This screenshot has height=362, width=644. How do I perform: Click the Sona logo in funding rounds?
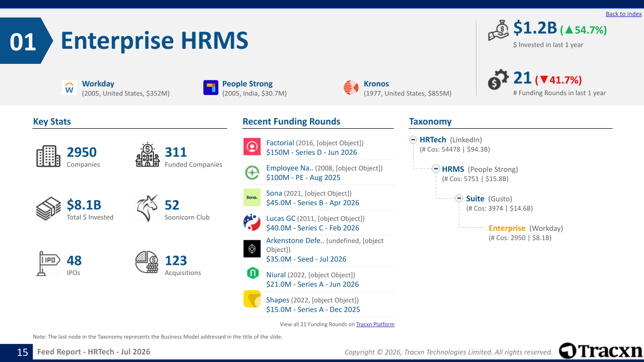point(252,198)
